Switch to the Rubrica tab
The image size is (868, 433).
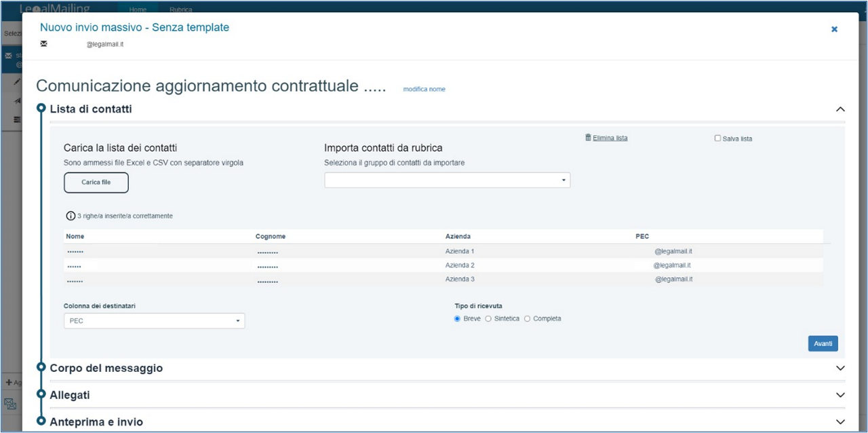[x=181, y=10]
